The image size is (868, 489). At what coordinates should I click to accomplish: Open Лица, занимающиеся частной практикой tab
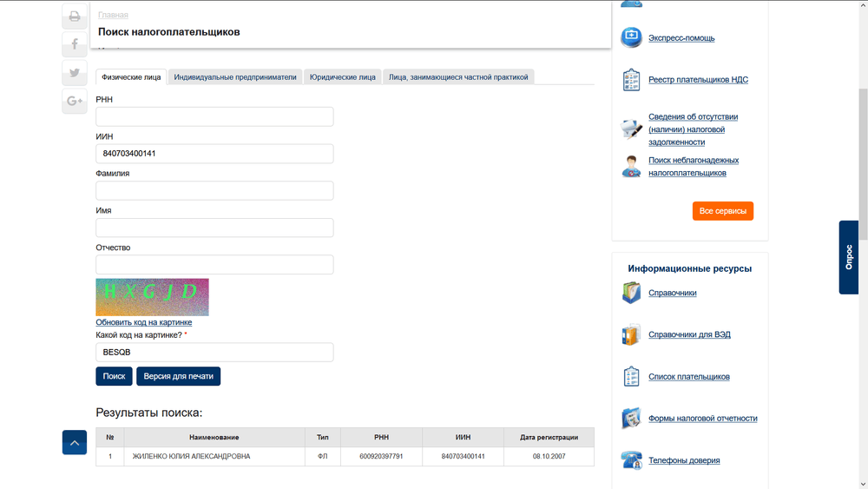[x=458, y=77]
